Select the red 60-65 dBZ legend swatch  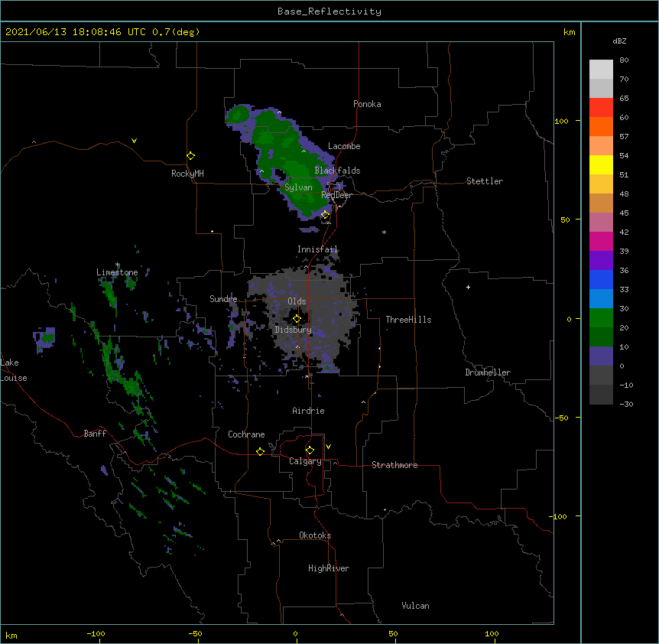[x=601, y=108]
